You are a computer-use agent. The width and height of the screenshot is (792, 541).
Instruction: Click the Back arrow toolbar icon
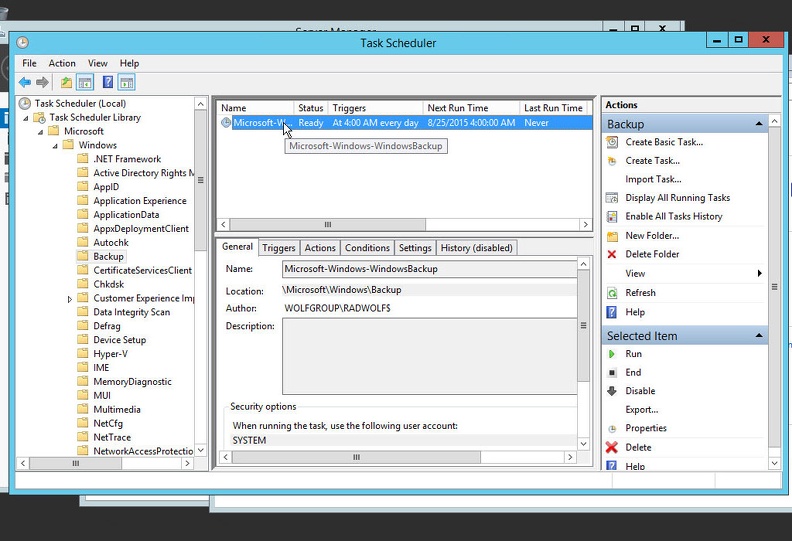coord(25,82)
